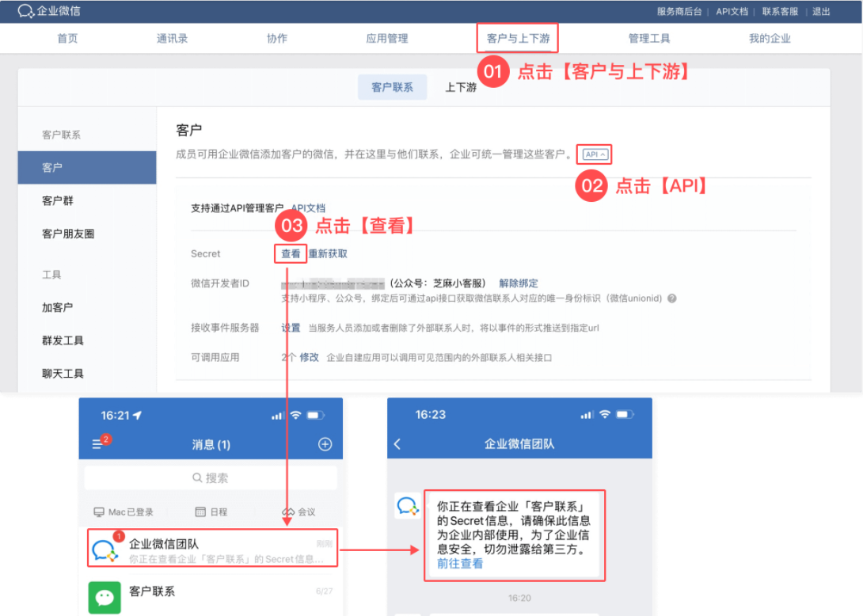
Task: Switch to the 上下游 sub-tab
Action: pos(461,88)
